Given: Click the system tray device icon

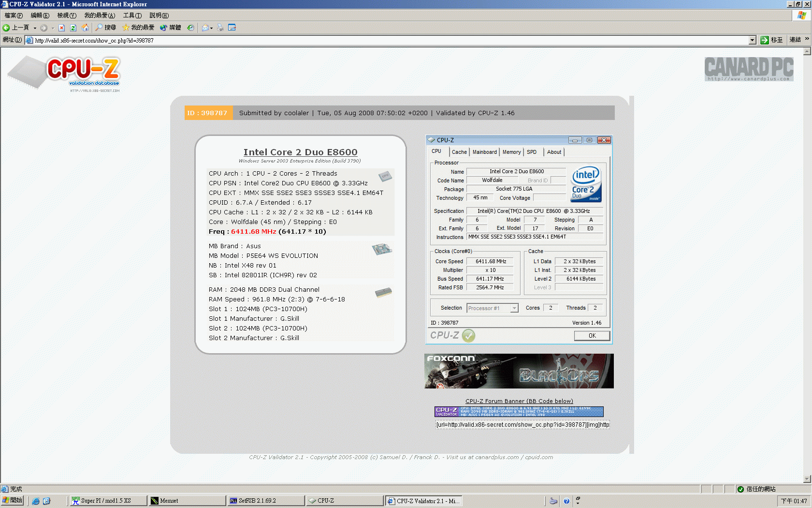Looking at the screenshot, I should coord(554,501).
